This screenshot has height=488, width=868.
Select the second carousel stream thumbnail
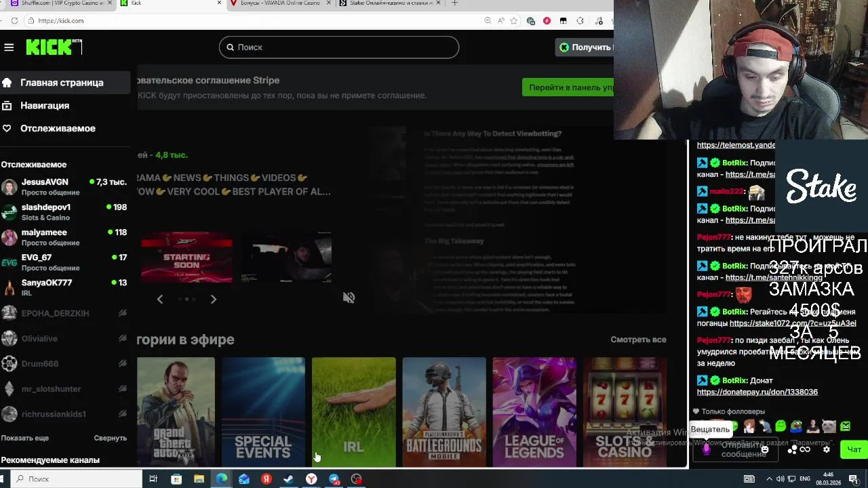(286, 258)
